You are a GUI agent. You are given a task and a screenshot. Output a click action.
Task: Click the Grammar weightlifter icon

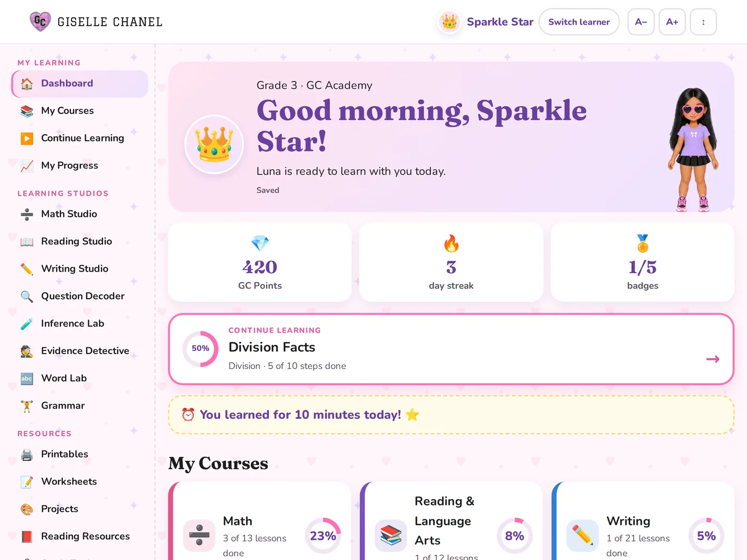[x=27, y=406]
